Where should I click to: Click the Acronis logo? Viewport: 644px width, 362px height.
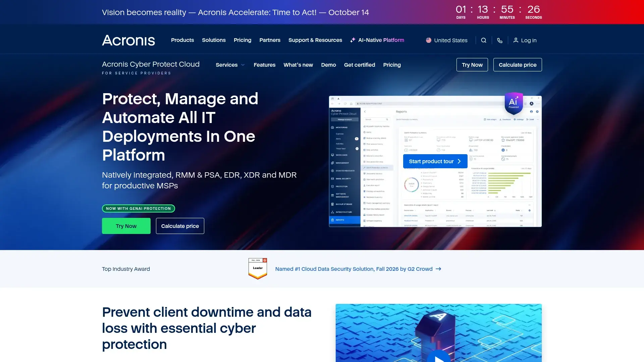(x=128, y=40)
